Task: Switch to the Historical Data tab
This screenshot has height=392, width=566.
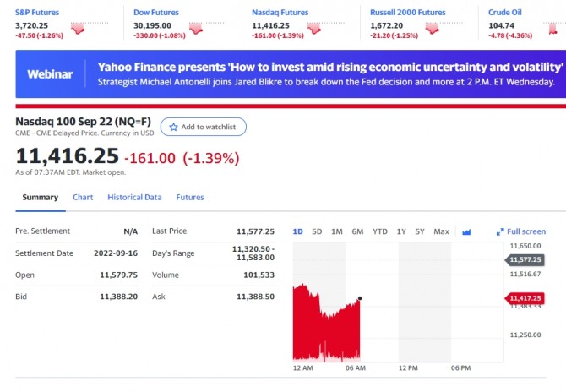Action: [134, 197]
